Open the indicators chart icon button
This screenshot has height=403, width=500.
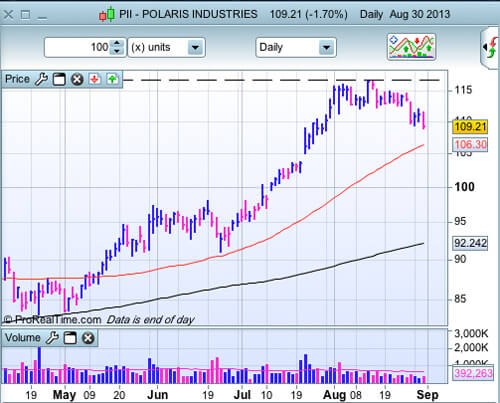click(x=412, y=47)
